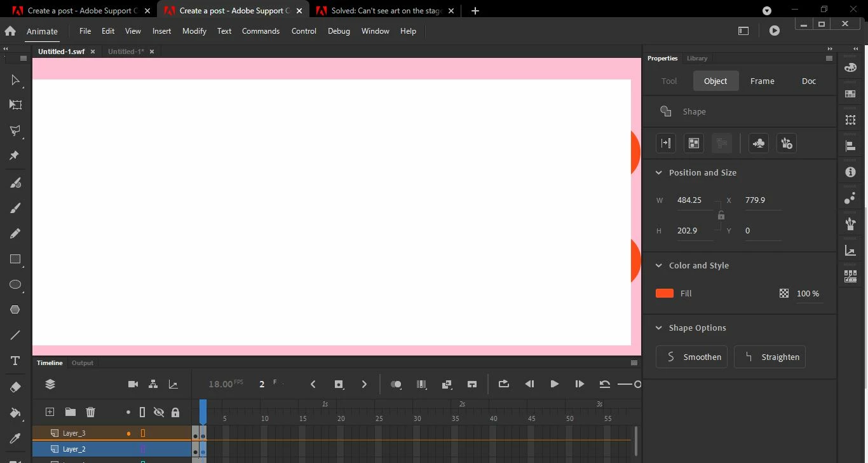
Task: Switch to Frame properties
Action: point(762,81)
